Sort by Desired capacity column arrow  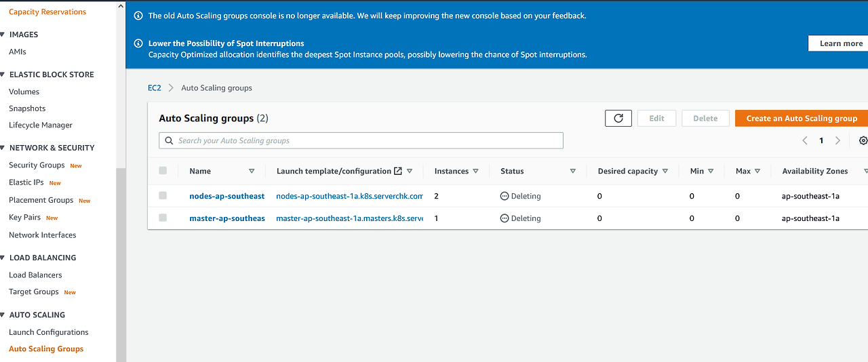665,172
